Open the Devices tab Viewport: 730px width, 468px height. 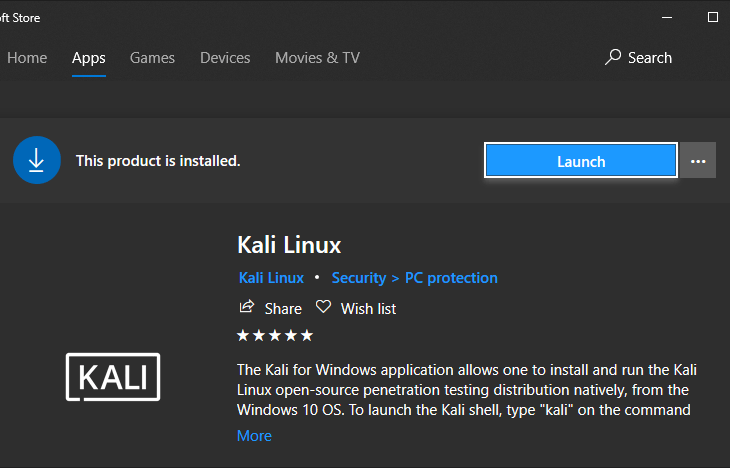click(x=225, y=58)
